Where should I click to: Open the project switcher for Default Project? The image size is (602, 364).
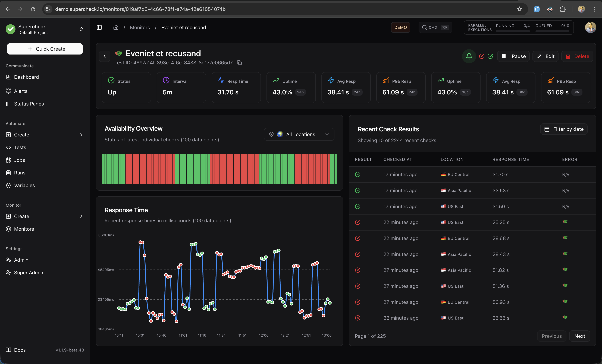tap(81, 29)
